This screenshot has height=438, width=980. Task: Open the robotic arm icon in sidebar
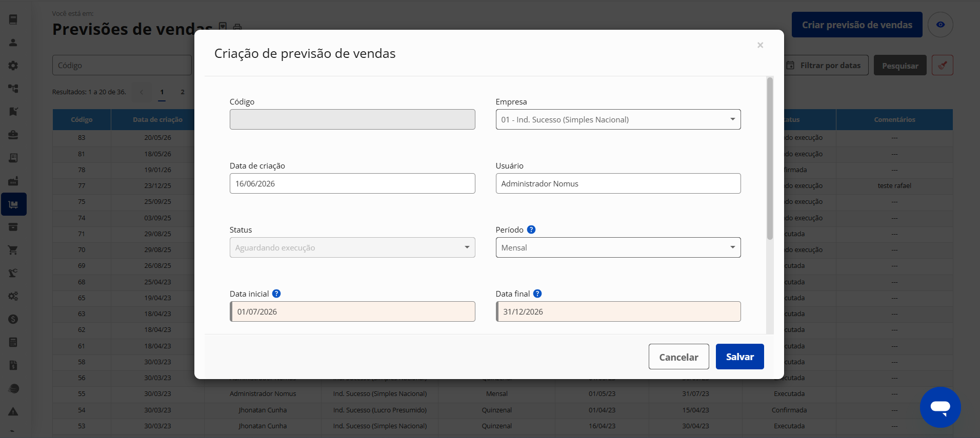click(13, 273)
